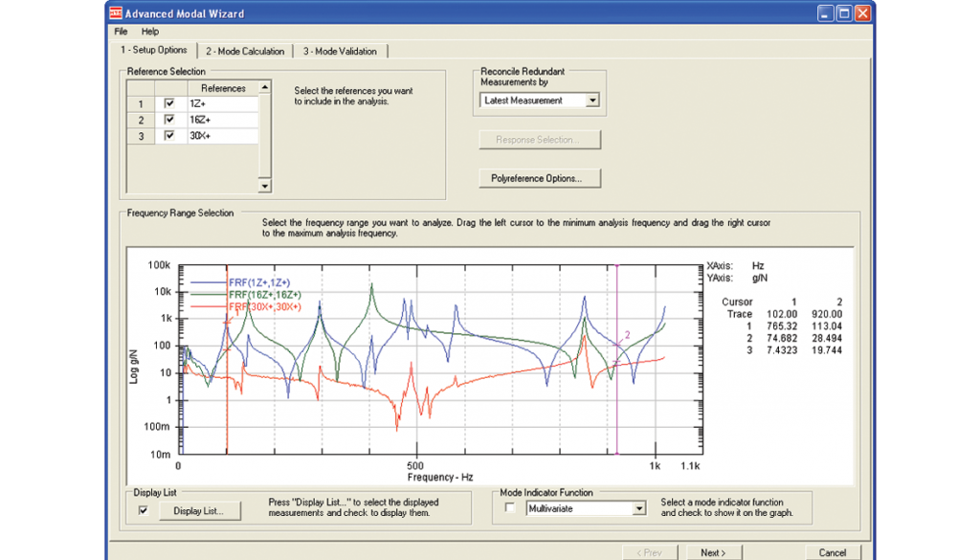
Task: Toggle the Display List checkbox
Action: point(142,510)
